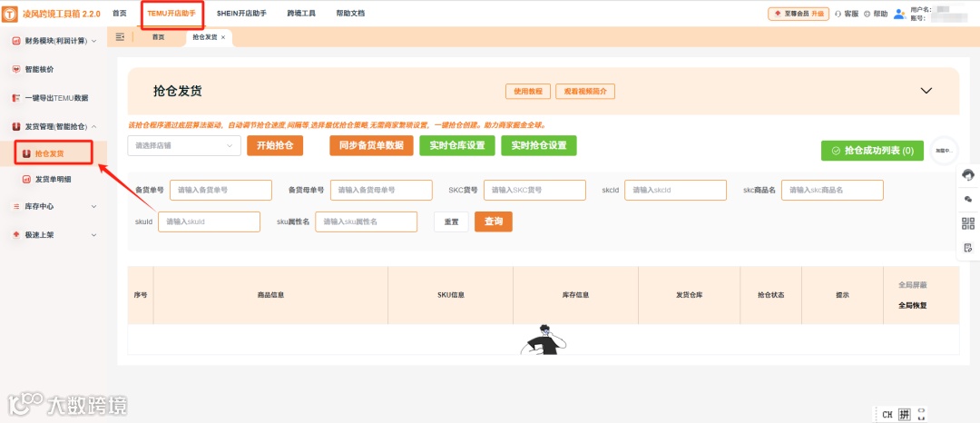
Task: Click the 查询 button
Action: click(493, 221)
